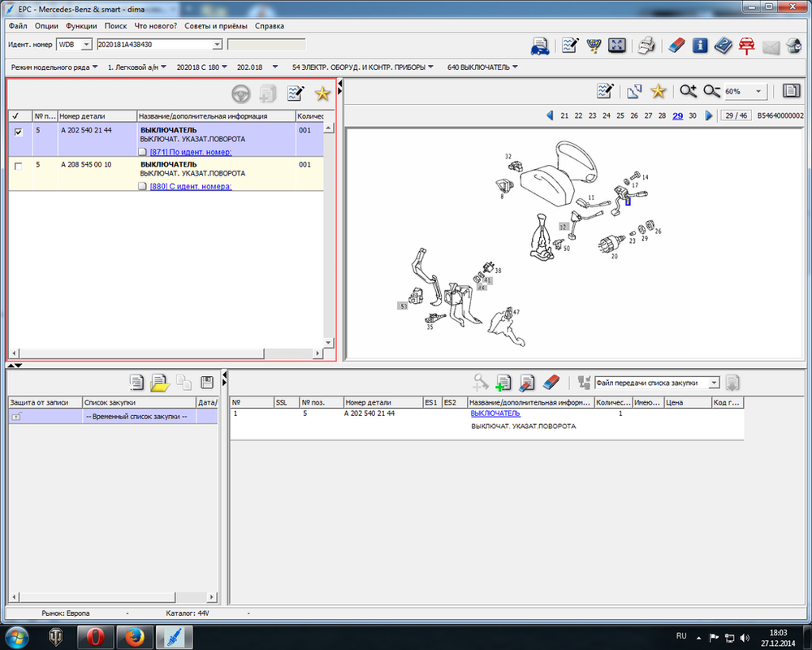Open the '[880] С идент. номера' link

point(191,186)
